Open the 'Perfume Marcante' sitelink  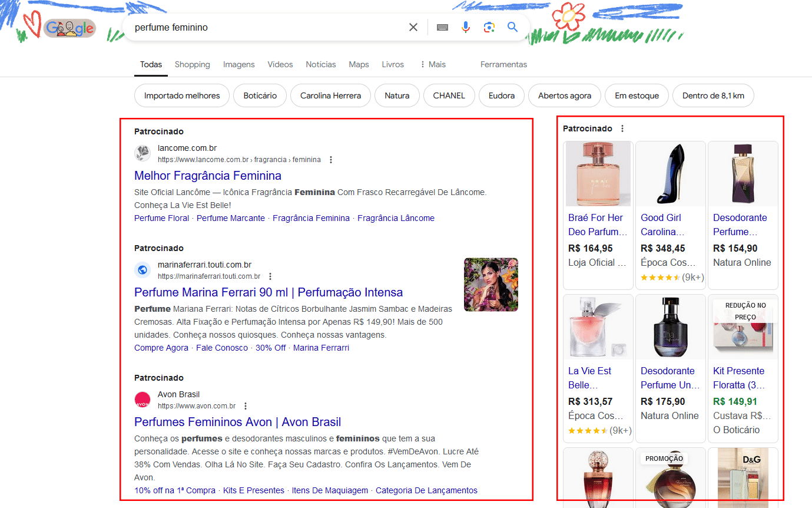(231, 218)
